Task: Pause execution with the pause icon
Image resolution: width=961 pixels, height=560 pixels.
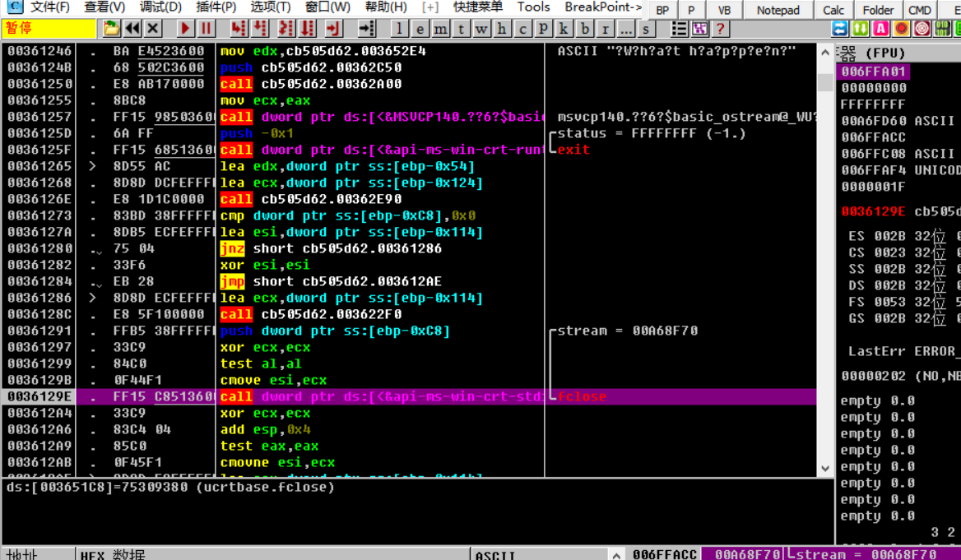Action: [206, 29]
